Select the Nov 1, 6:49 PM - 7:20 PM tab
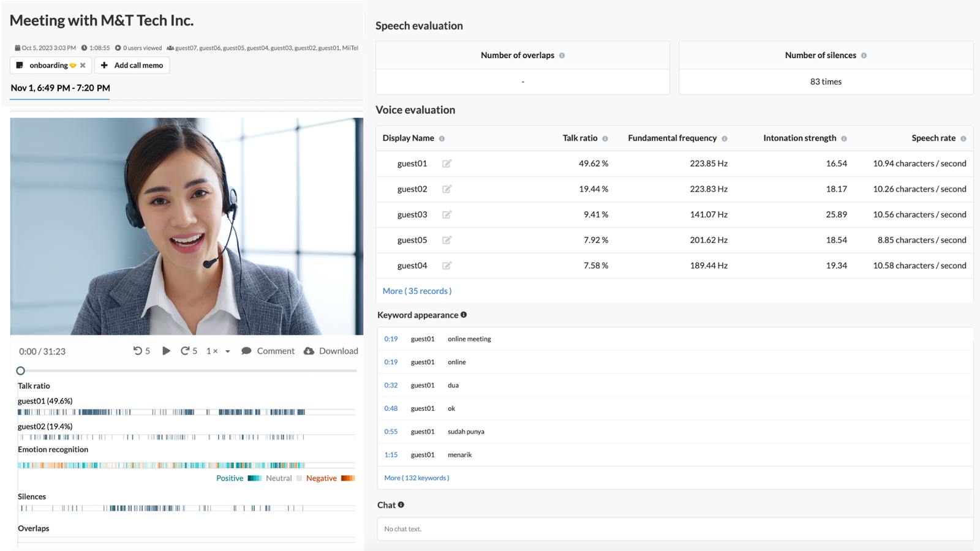This screenshot has width=980, height=551. tap(59, 88)
